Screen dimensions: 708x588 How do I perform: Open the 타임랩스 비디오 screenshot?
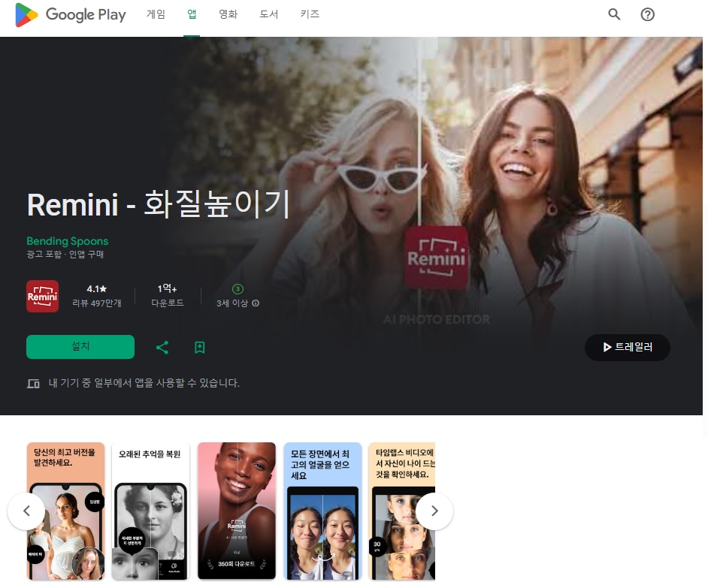point(402,511)
